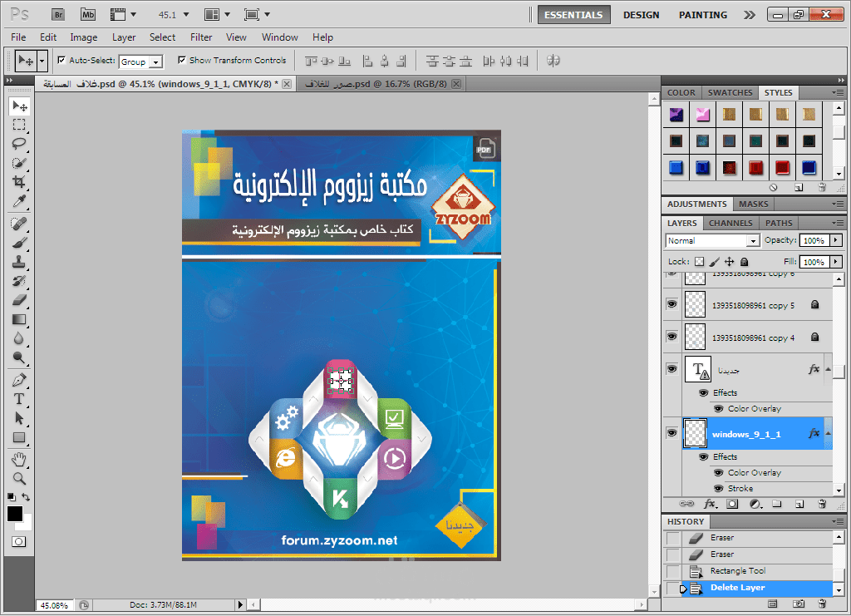
Task: Apply first purple style swatch
Action: (676, 115)
